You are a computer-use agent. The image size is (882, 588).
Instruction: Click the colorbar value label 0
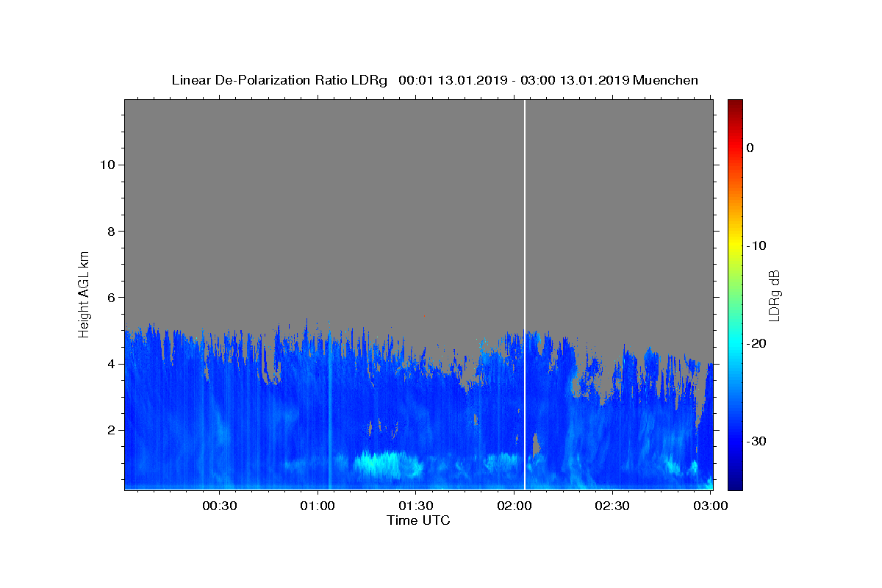coord(750,148)
